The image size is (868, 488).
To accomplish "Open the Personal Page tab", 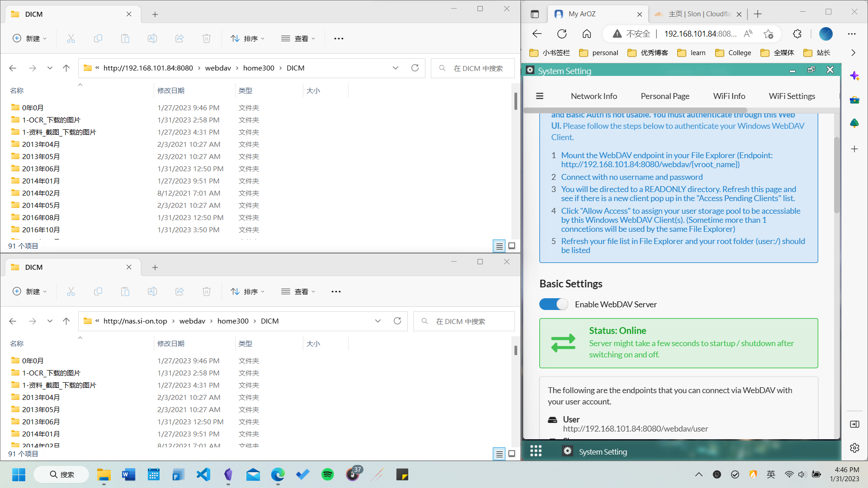I will pos(665,96).
